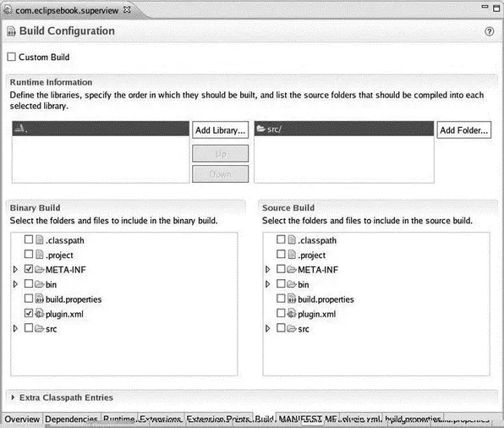This screenshot has width=504, height=428.
Task: Expand src in Source Build tree
Action: click(x=267, y=328)
